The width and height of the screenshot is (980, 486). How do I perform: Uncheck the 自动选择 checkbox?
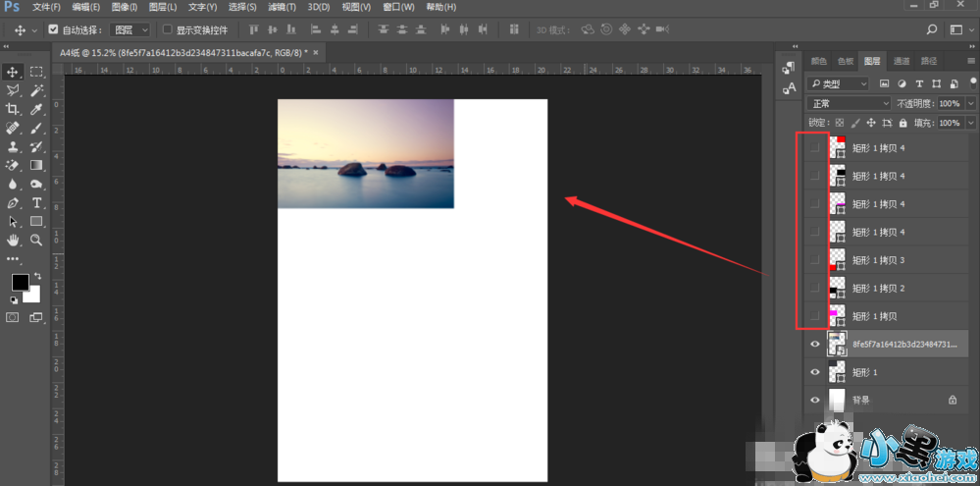(53, 30)
